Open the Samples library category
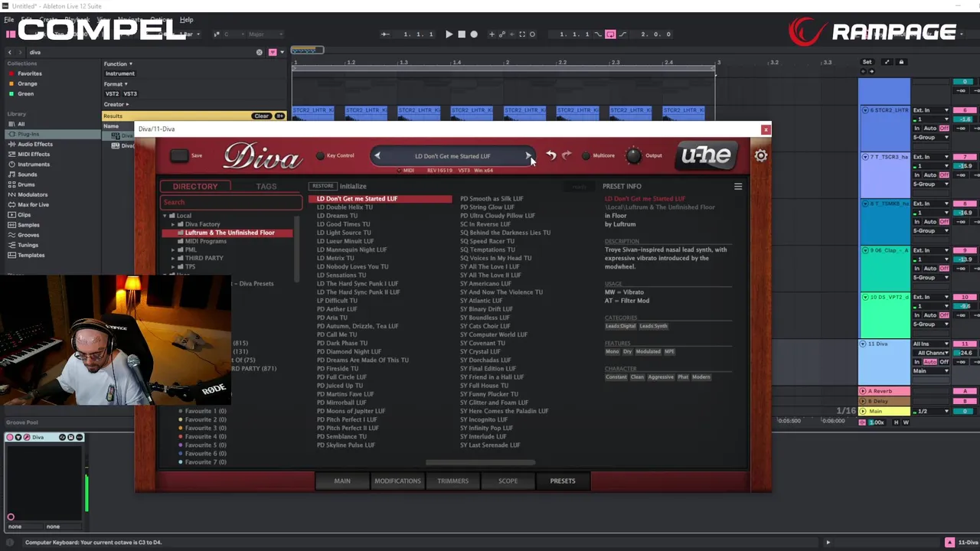Viewport: 980px width, 551px height. [28, 225]
